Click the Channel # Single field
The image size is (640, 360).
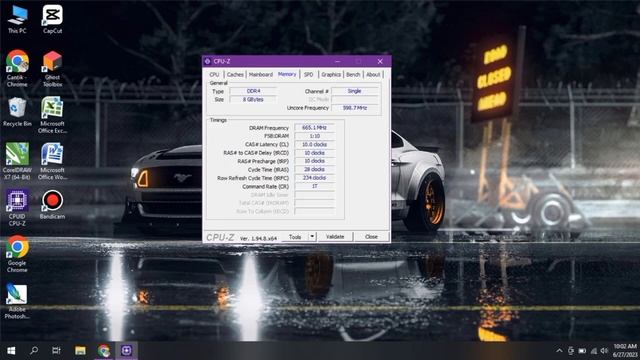tap(354, 91)
